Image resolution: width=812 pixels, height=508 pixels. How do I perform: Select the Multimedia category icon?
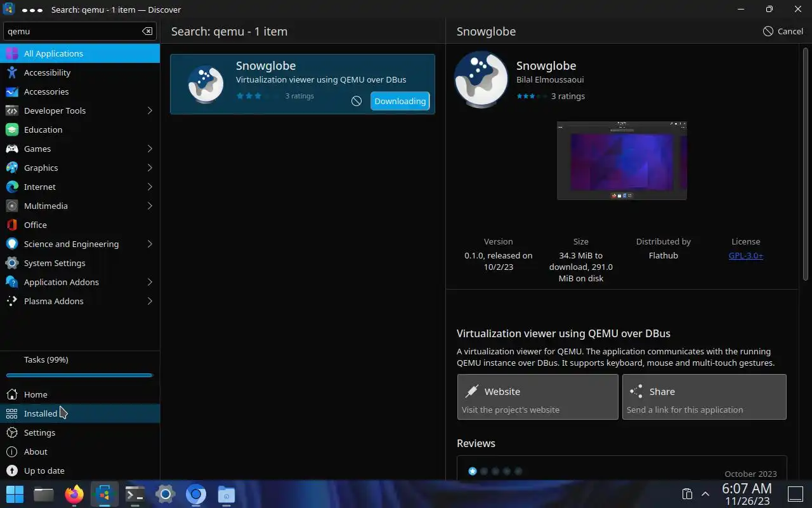(x=11, y=206)
